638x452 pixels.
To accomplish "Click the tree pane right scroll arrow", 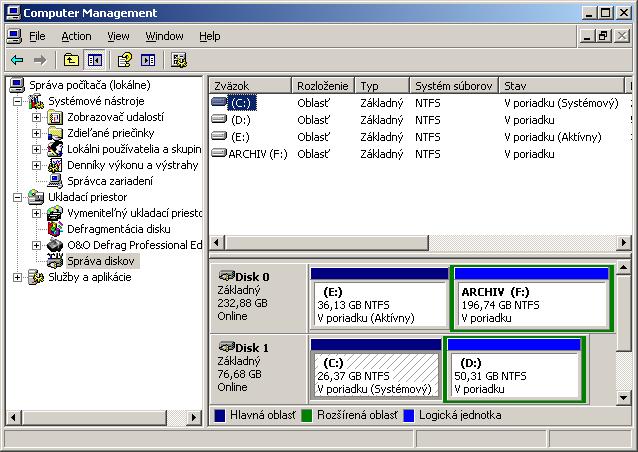I will coord(194,417).
